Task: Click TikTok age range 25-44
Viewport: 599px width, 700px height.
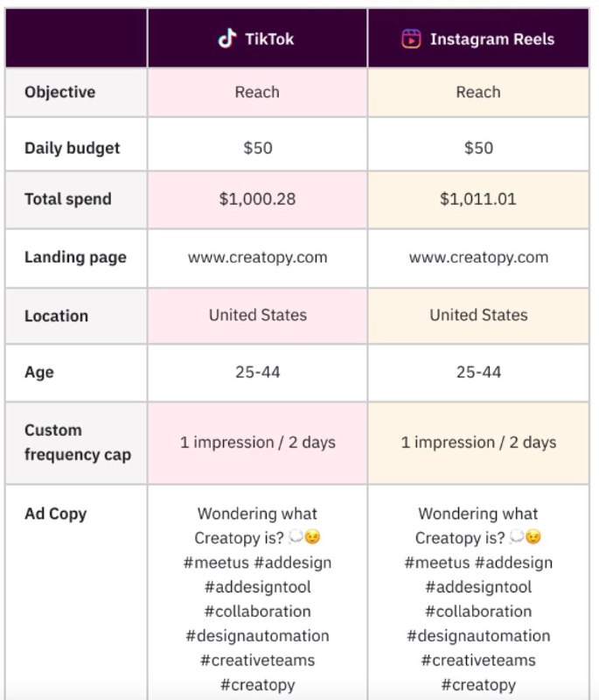Action: coord(257,372)
